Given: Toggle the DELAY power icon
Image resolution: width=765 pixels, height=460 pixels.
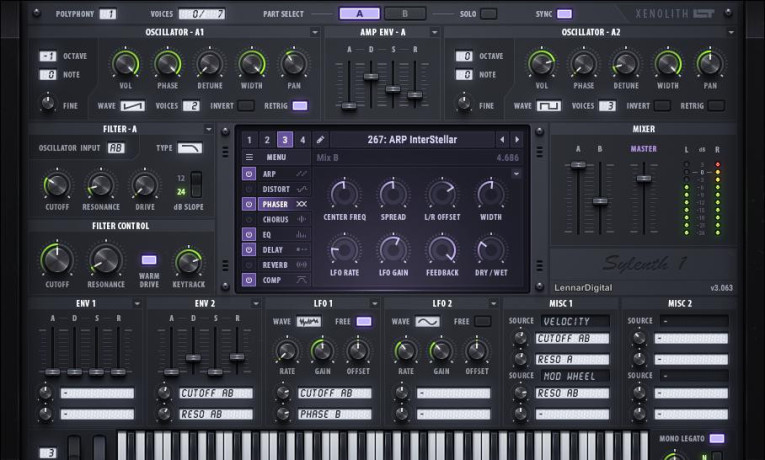Looking at the screenshot, I should coord(249,250).
